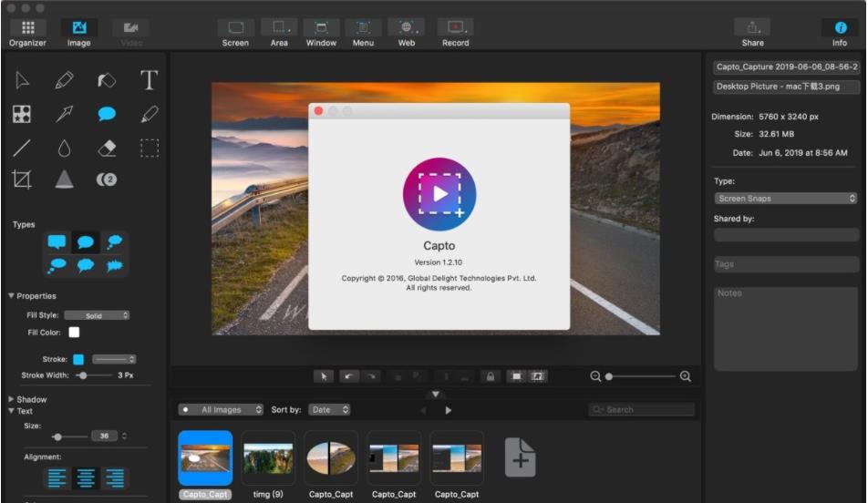Select the pencil drawing tool

point(64,81)
